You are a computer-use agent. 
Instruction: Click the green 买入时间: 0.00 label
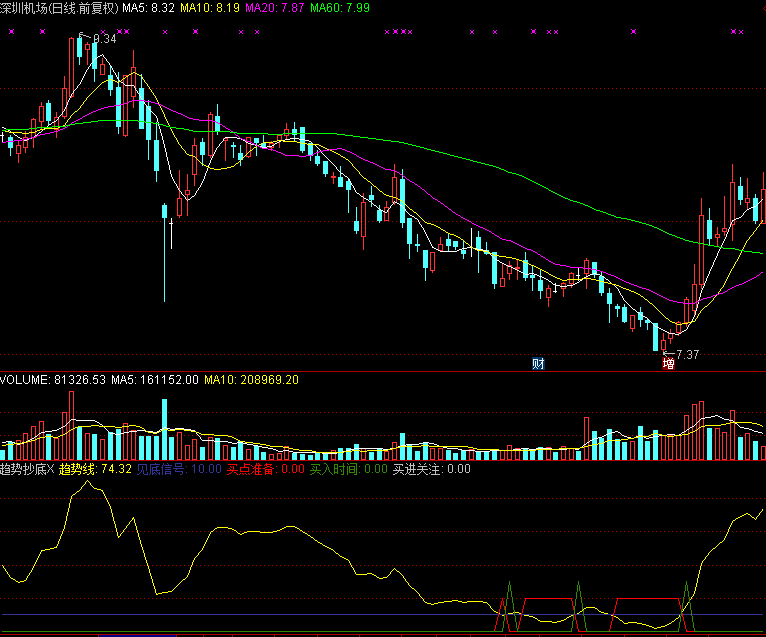(349, 469)
